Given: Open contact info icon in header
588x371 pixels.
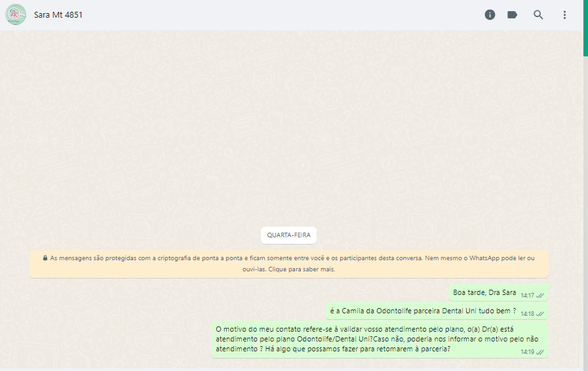Looking at the screenshot, I should (490, 14).
